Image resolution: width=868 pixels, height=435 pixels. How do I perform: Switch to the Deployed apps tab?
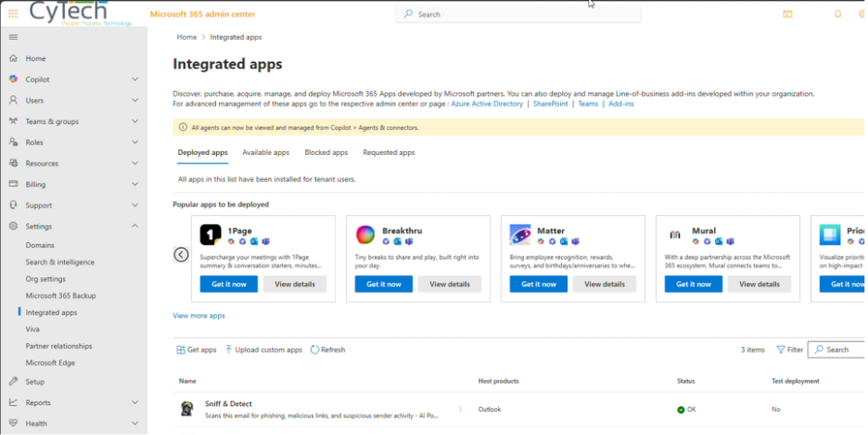coord(202,152)
